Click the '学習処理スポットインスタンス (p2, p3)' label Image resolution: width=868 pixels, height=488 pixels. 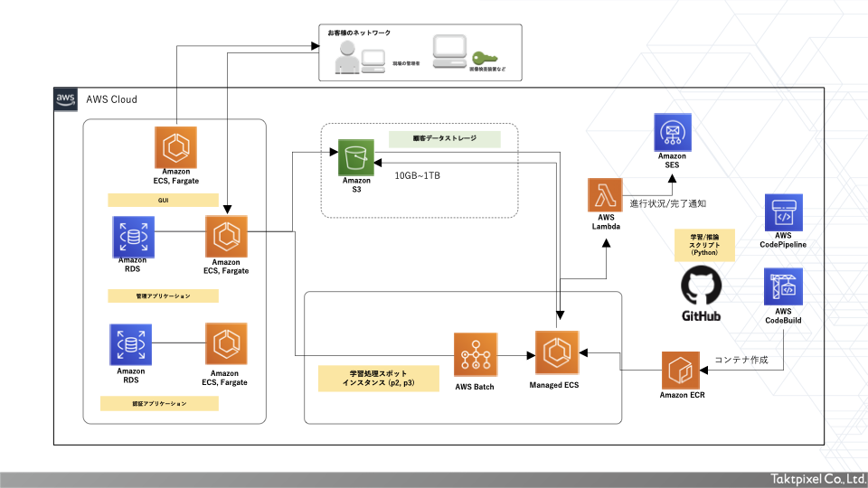coord(379,379)
